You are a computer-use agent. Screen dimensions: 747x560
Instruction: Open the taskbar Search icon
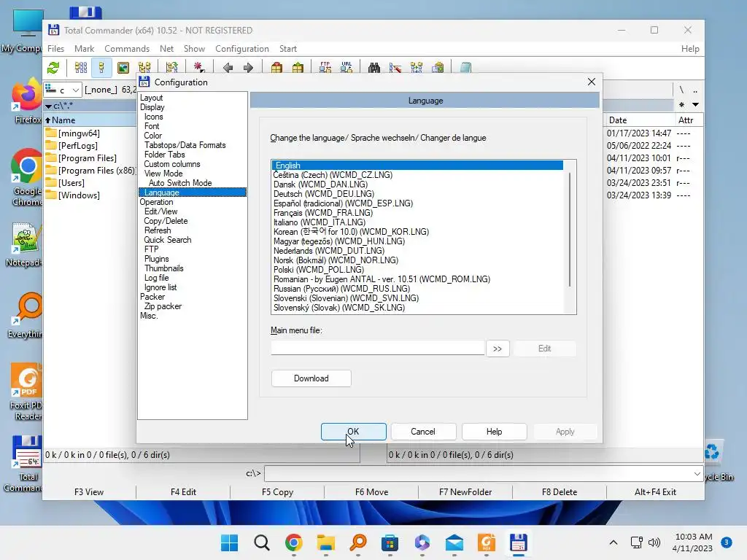262,542
